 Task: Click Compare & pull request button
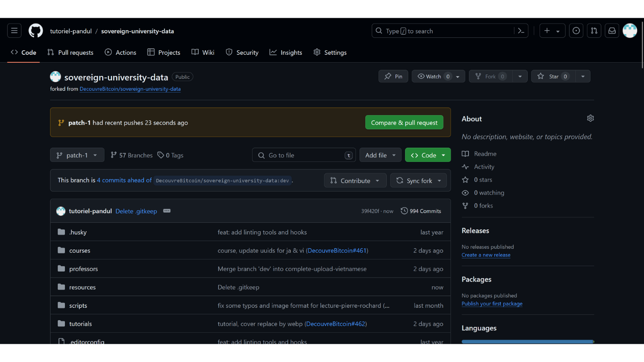click(x=404, y=122)
